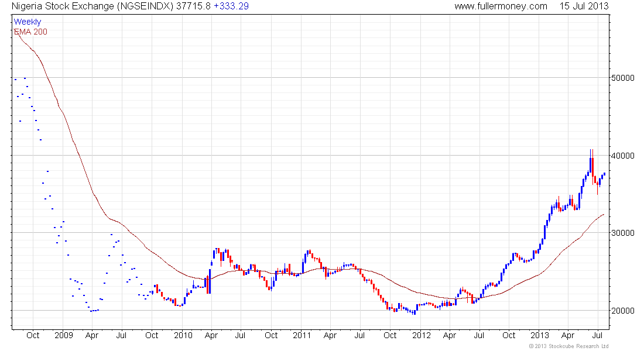Click the '2011' x-axis label
The width and height of the screenshot is (644, 351).
coord(302,335)
